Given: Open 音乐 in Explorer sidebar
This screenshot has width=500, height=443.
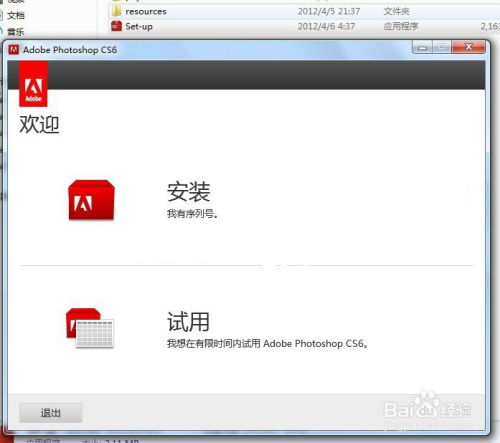Looking at the screenshot, I should click(x=16, y=32).
